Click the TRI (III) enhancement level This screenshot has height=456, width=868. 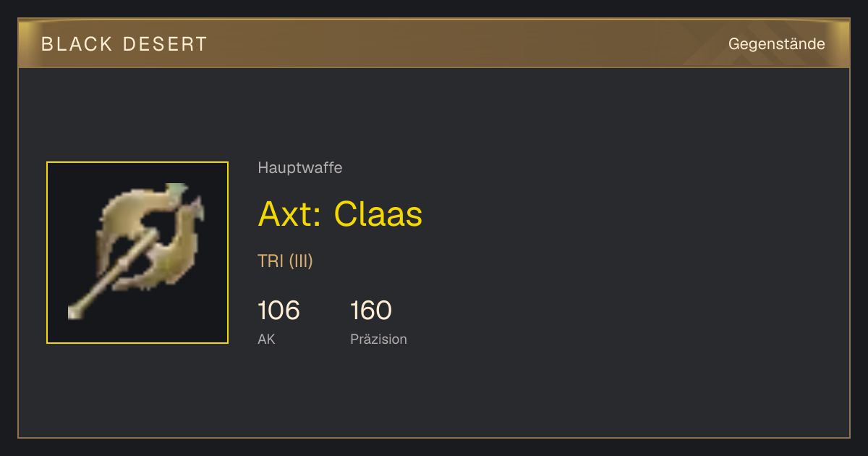coord(285,261)
